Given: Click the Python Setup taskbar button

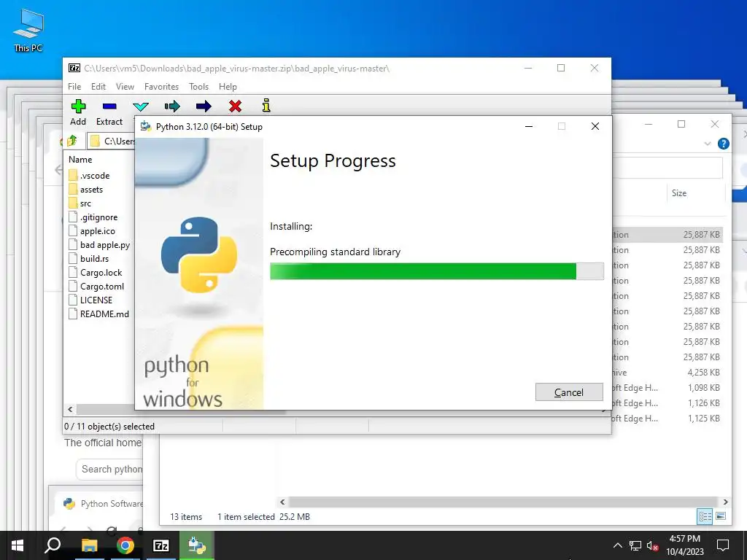Looking at the screenshot, I should click(197, 545).
